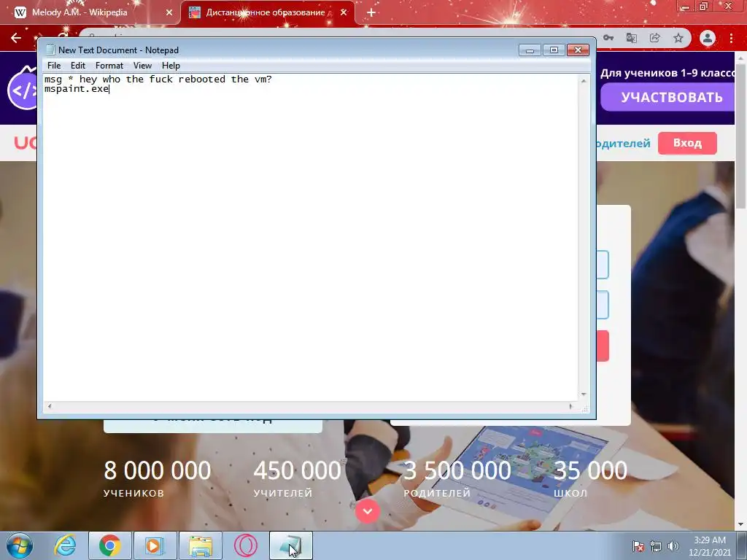Click the key (saved passwords) icon in Chrome
The image size is (747, 560).
608,38
